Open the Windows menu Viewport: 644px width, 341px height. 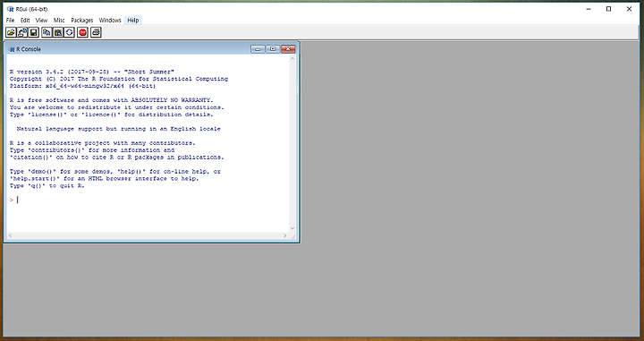coord(110,20)
